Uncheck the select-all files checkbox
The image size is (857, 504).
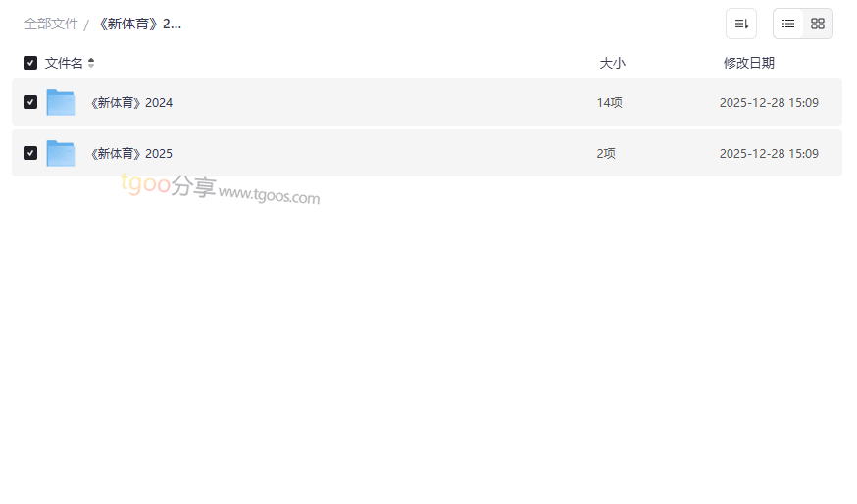tap(30, 63)
